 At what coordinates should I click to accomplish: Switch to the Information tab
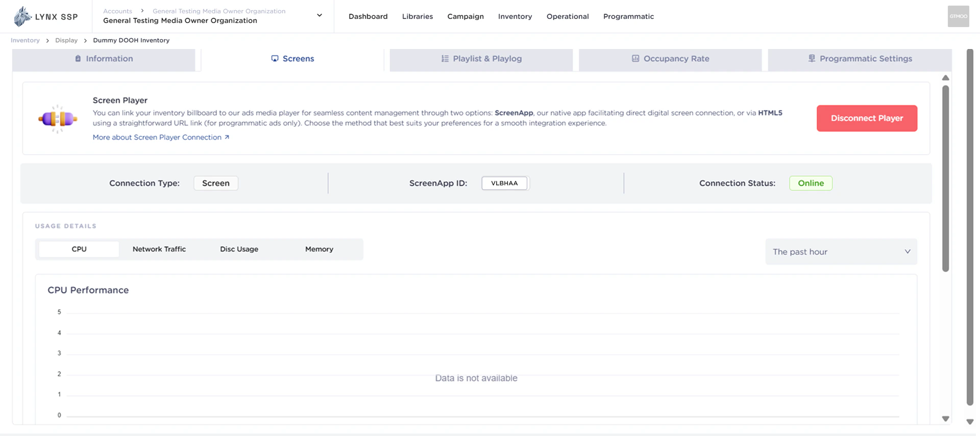tap(104, 59)
